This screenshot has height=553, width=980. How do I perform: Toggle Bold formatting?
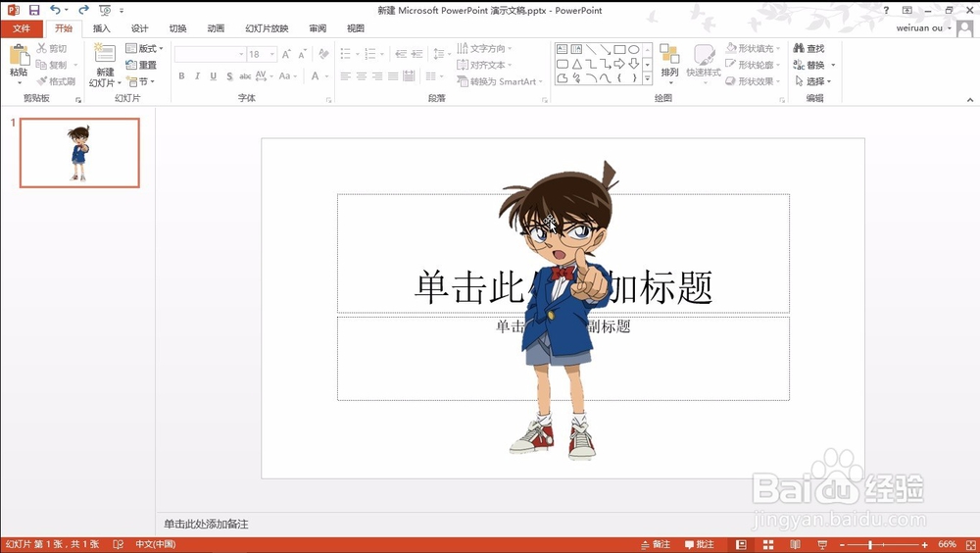pos(181,76)
